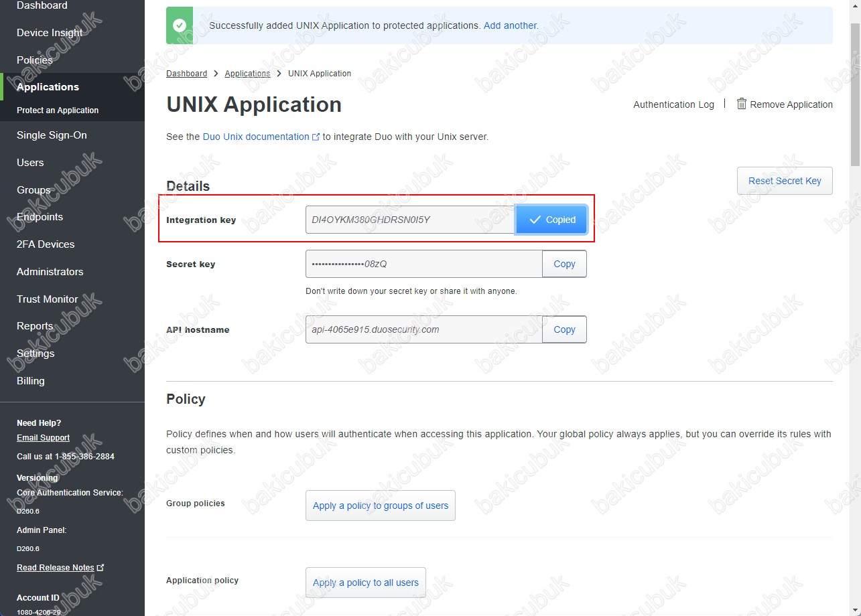
Task: Click the API hostname field
Action: [424, 329]
